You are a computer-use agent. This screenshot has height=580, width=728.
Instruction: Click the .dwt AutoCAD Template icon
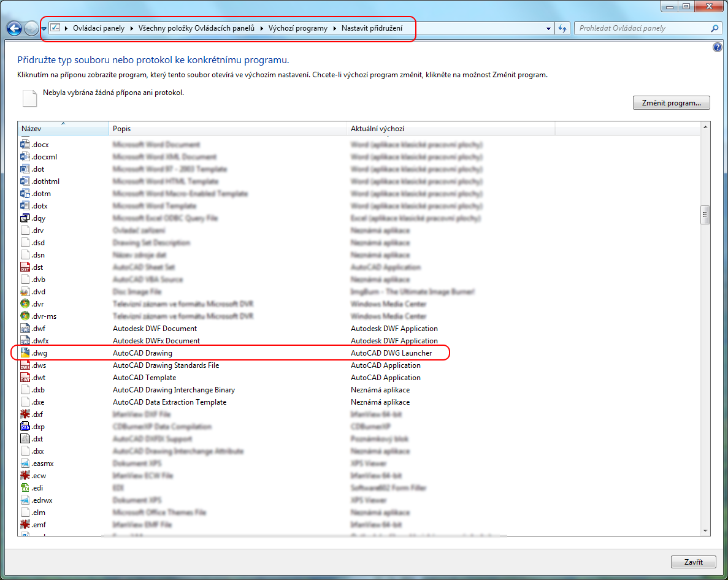click(25, 378)
